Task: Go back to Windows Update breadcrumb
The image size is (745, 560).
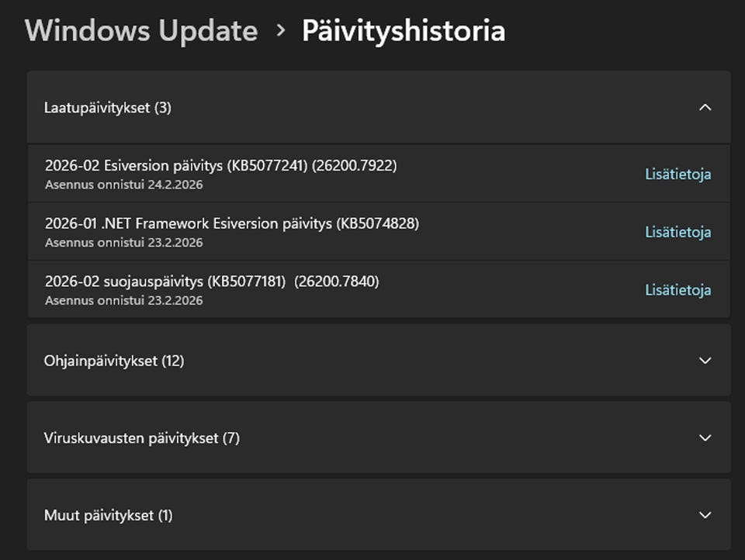Action: [141, 31]
